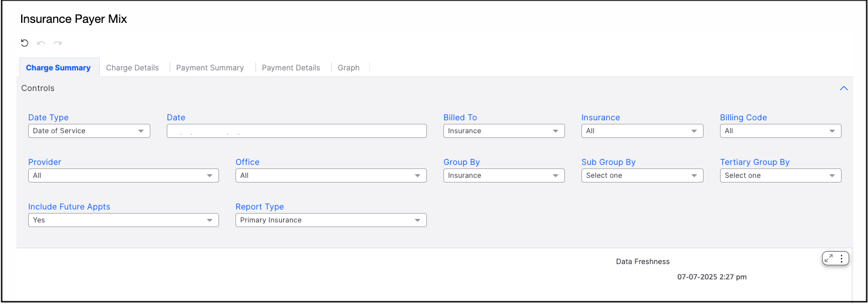Click the reset/revert arrow icon
The width and height of the screenshot is (868, 304).
(x=25, y=43)
